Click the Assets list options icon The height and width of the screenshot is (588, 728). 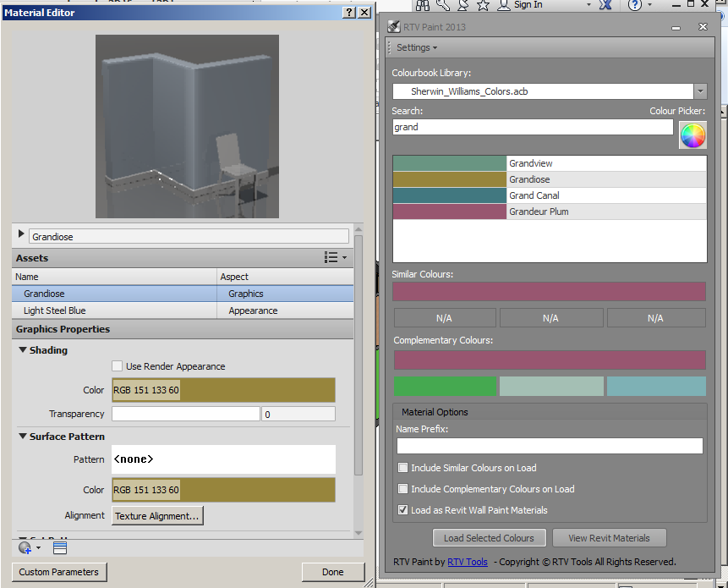331,257
